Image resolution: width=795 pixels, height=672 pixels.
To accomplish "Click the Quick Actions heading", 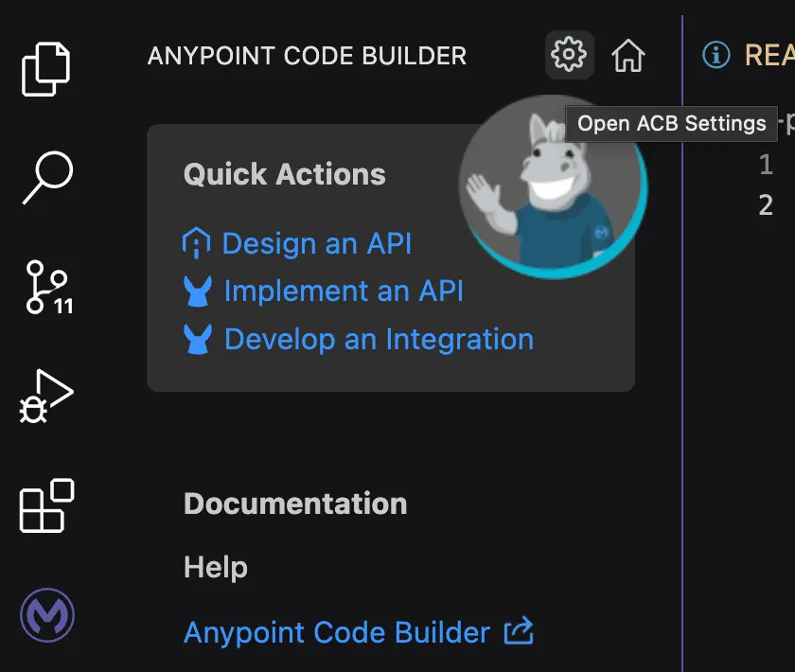I will click(285, 174).
